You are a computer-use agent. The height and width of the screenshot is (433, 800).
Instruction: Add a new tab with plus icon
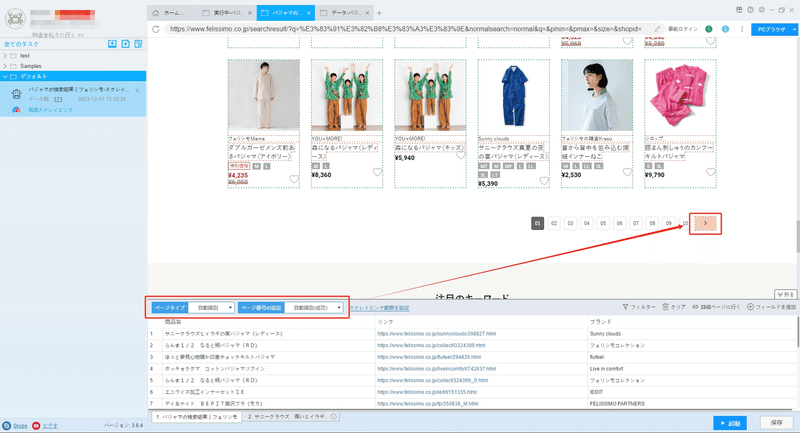(x=379, y=13)
